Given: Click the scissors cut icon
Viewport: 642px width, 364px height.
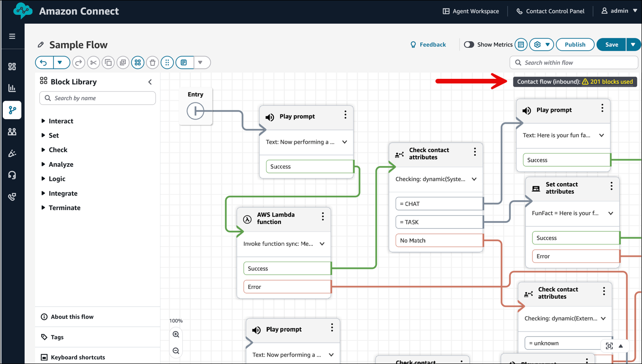Looking at the screenshot, I should coord(93,63).
